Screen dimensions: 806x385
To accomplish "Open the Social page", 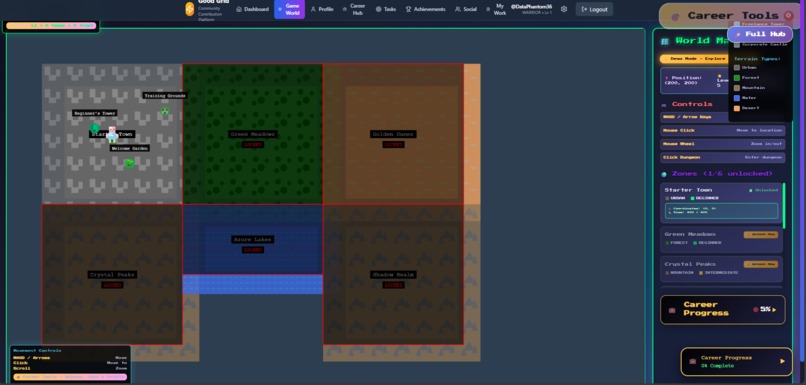I will point(466,9).
